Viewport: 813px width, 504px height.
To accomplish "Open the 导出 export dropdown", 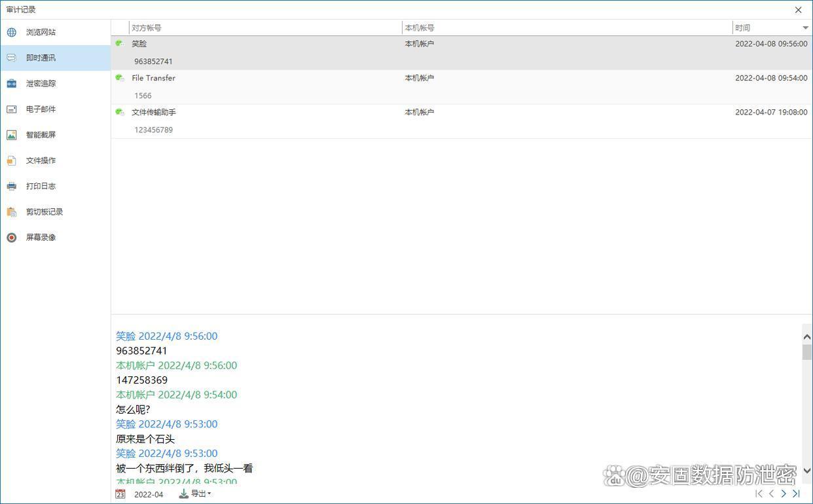I will [x=200, y=494].
